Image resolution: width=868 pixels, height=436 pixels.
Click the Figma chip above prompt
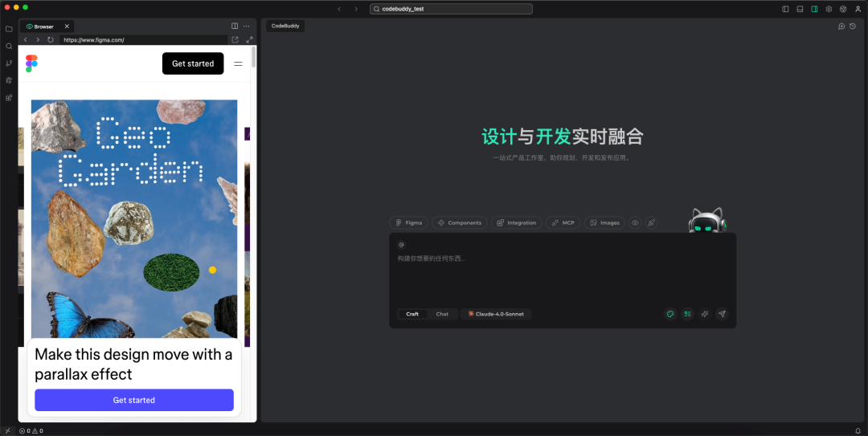click(408, 222)
